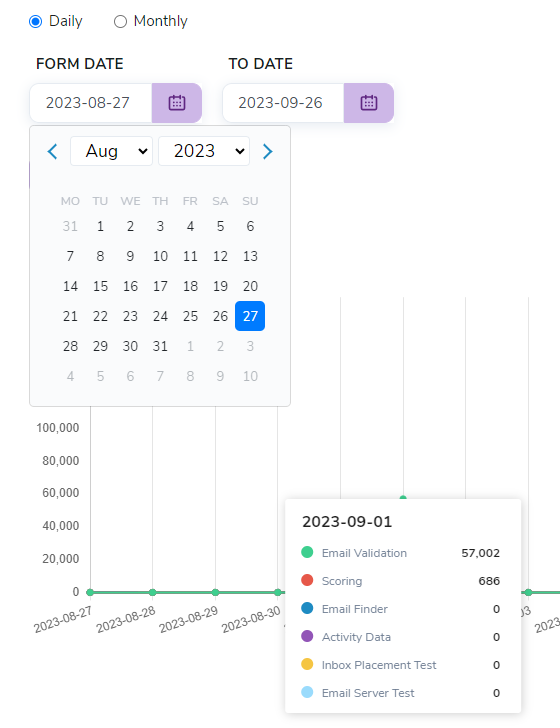Click the 2023-08-28 x-axis label

pyautogui.click(x=126, y=619)
